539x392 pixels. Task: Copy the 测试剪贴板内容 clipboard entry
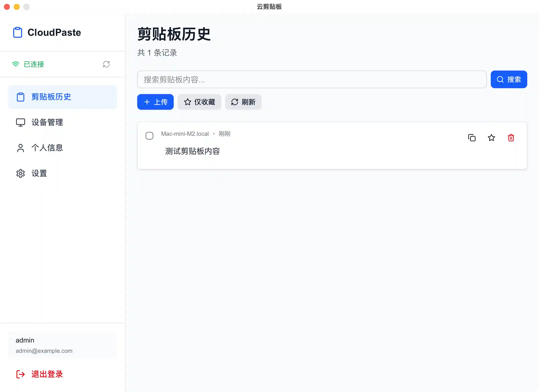[472, 138]
